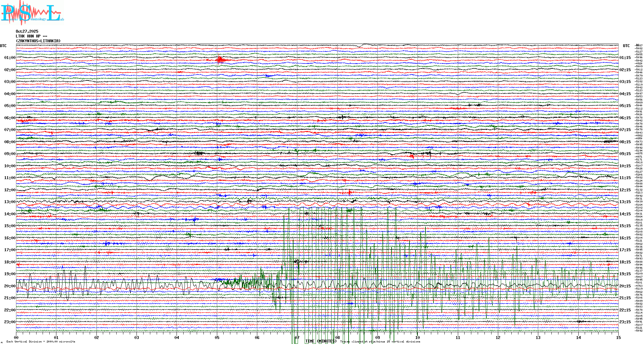Select the 23:00 hour label
Image resolution: width=644 pixels, height=346 pixels.
10,322
